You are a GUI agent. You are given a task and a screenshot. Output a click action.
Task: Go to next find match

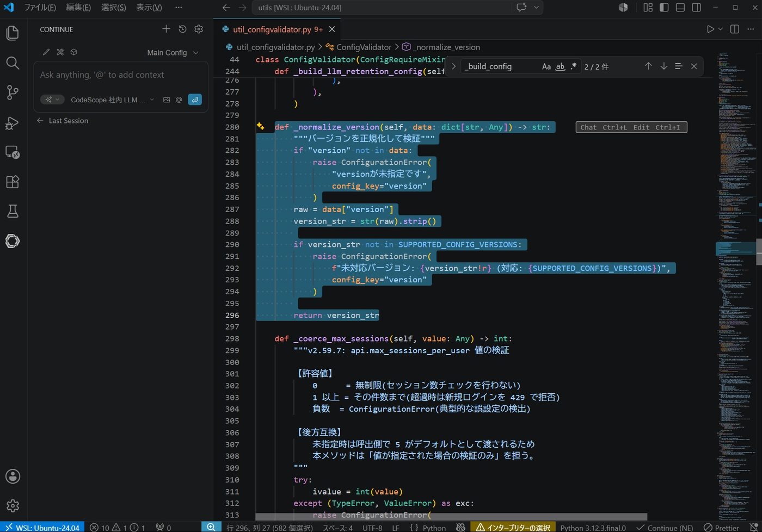pyautogui.click(x=663, y=66)
